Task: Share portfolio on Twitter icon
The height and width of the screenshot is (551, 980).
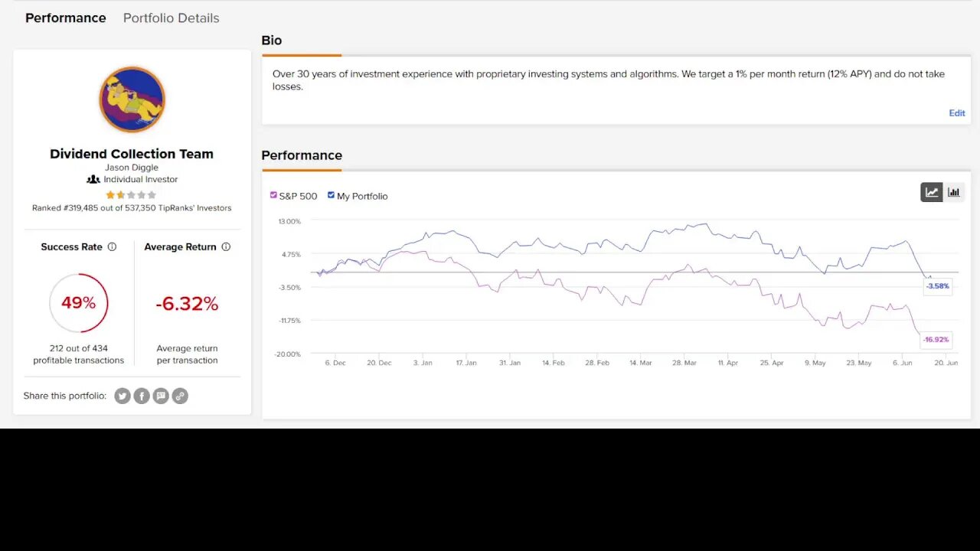Action: (x=122, y=396)
